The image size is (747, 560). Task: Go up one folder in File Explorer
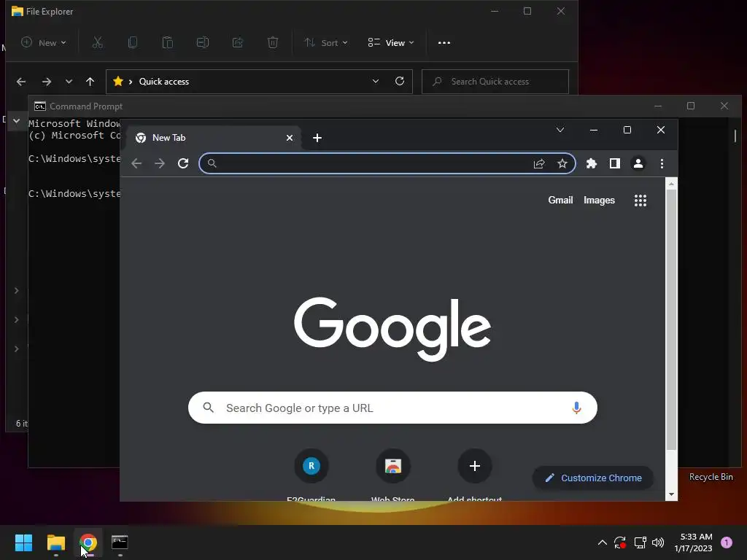point(90,82)
